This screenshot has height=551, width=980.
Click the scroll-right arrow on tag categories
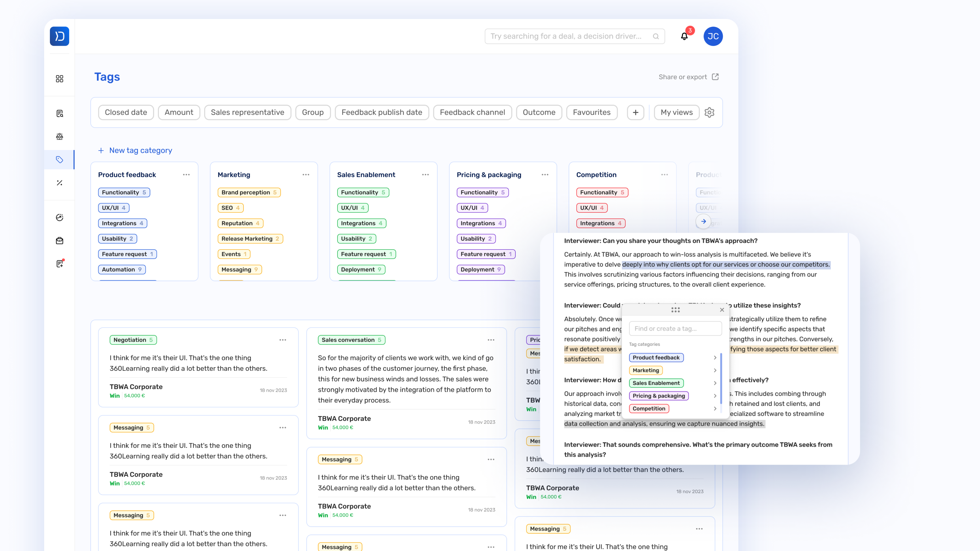point(703,221)
